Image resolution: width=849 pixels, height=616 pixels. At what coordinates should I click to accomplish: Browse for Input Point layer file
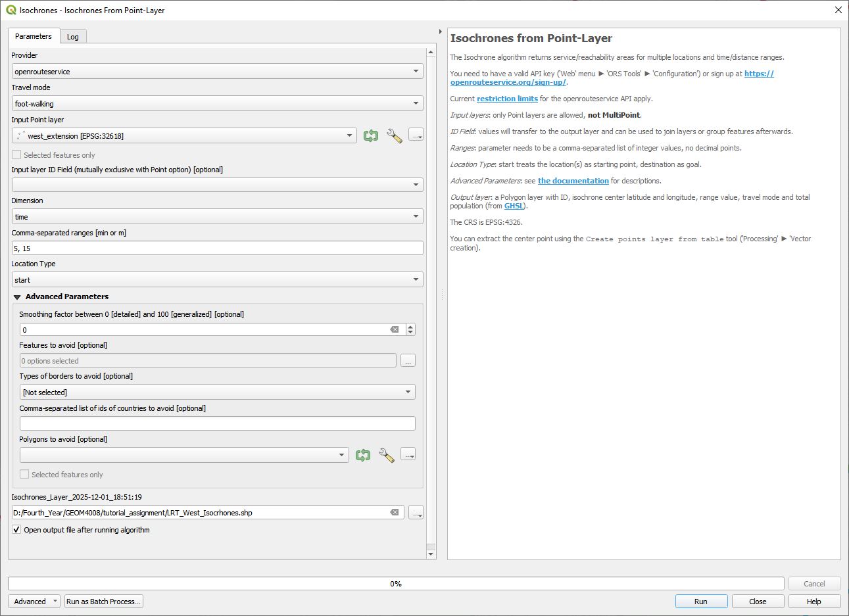[x=416, y=135]
